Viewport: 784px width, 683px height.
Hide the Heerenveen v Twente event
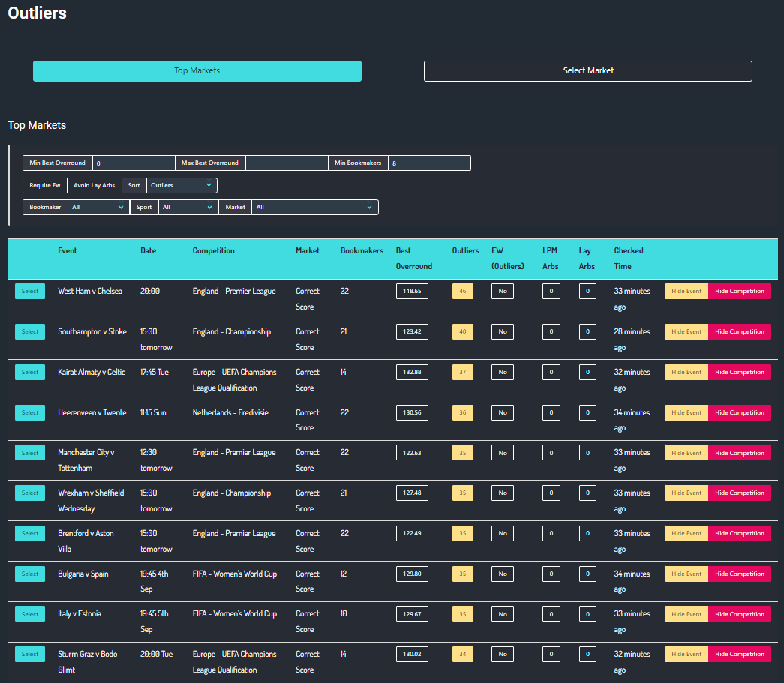tap(686, 412)
